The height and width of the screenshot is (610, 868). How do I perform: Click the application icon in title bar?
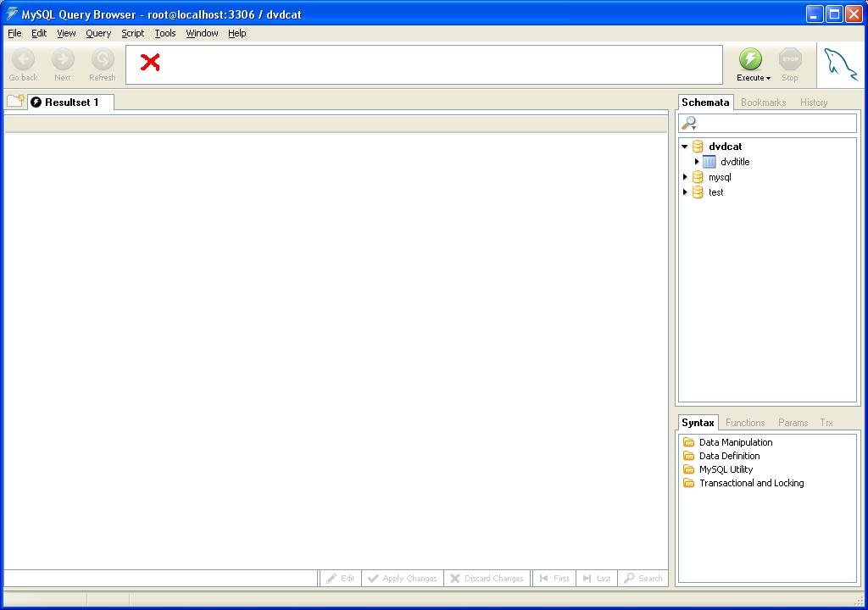(x=11, y=14)
